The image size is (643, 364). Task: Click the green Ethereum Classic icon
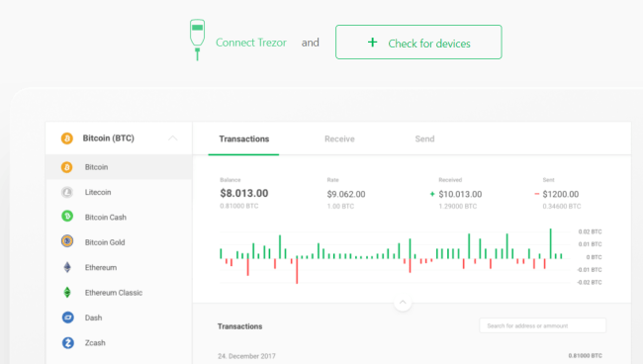(67, 292)
